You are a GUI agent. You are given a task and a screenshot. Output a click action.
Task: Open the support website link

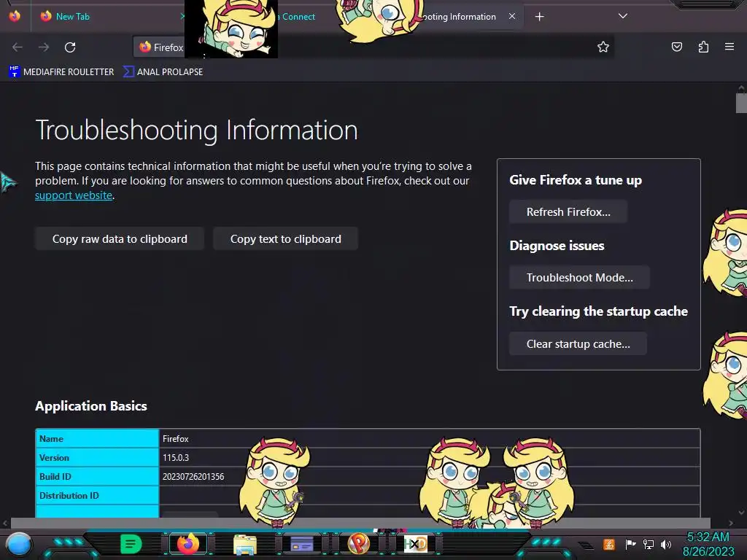74,195
